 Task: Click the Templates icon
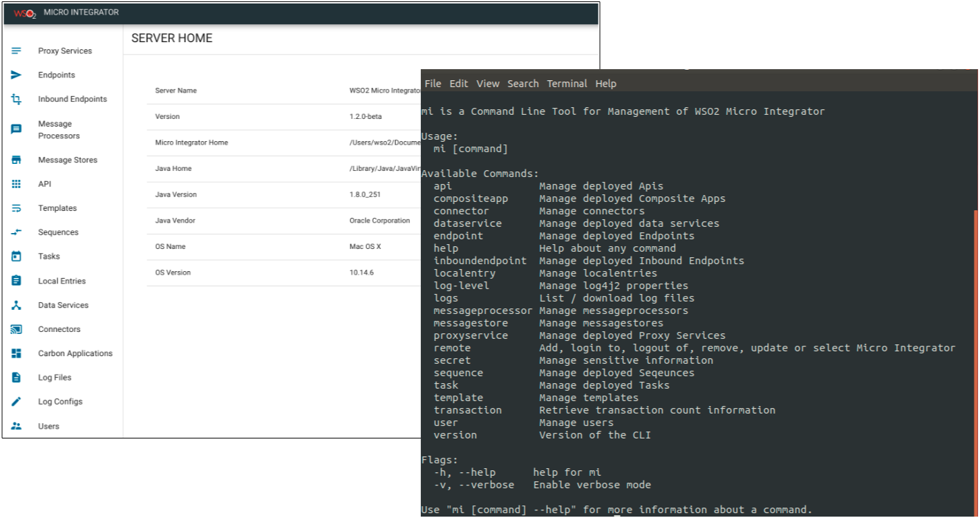coord(17,208)
